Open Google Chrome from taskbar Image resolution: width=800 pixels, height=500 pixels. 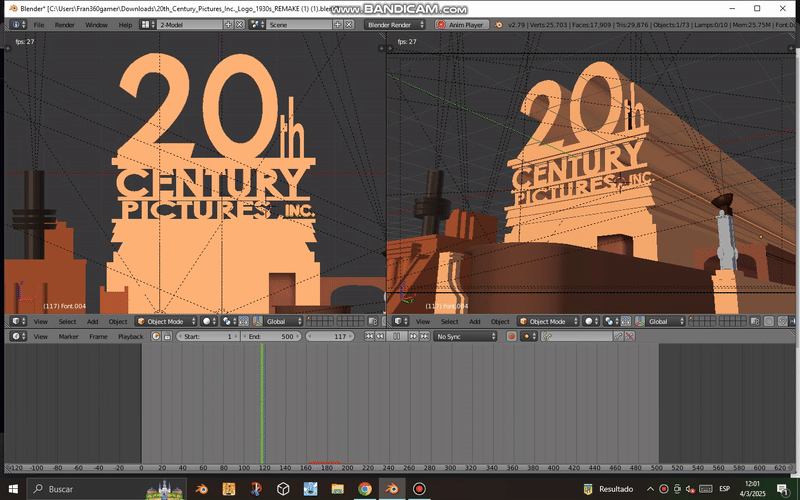364,489
